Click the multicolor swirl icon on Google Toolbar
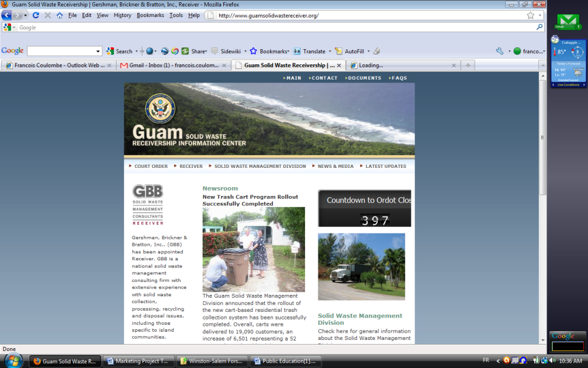The image size is (588, 368). 175,51
